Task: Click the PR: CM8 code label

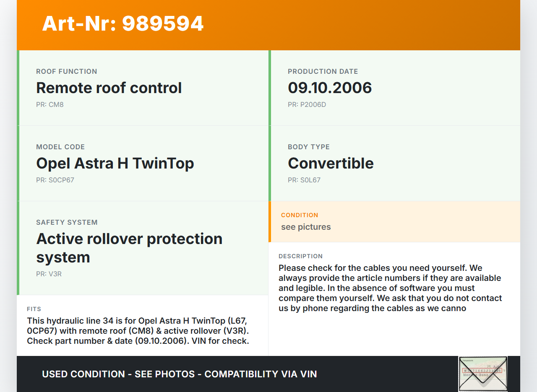Action: pos(50,104)
